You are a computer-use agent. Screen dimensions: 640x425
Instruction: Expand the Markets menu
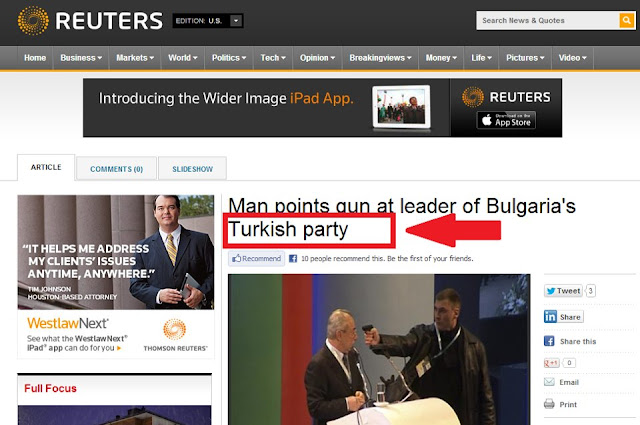pos(135,58)
